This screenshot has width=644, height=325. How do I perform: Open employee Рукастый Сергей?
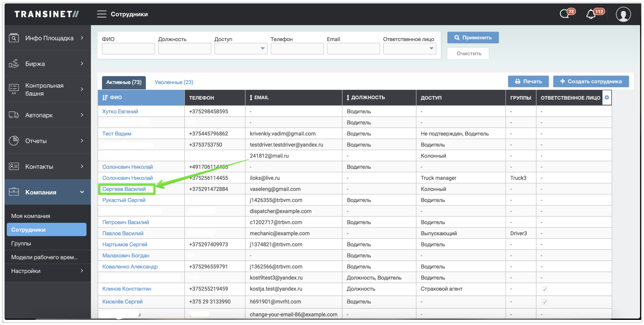pos(124,200)
